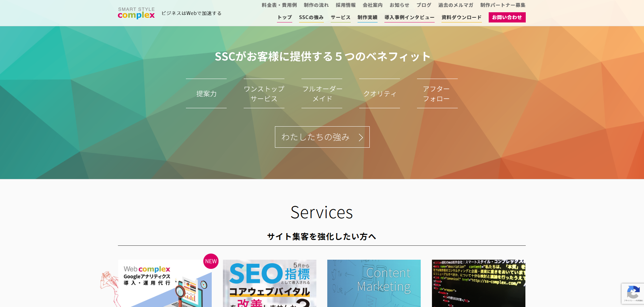The height and width of the screenshot is (307, 644).
Task: Open the 料金表・費用例 link
Action: pos(279,5)
